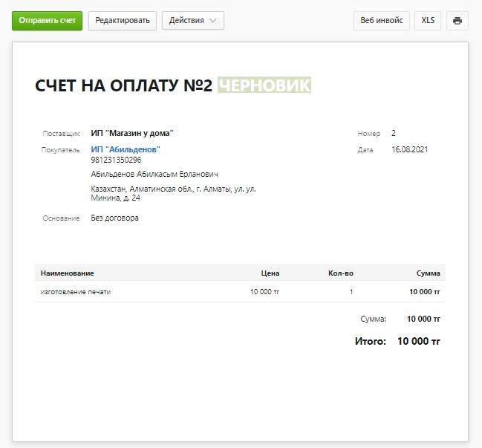Image resolution: width=482 pixels, height=448 pixels.
Task: Click the print icon button
Action: tap(457, 20)
